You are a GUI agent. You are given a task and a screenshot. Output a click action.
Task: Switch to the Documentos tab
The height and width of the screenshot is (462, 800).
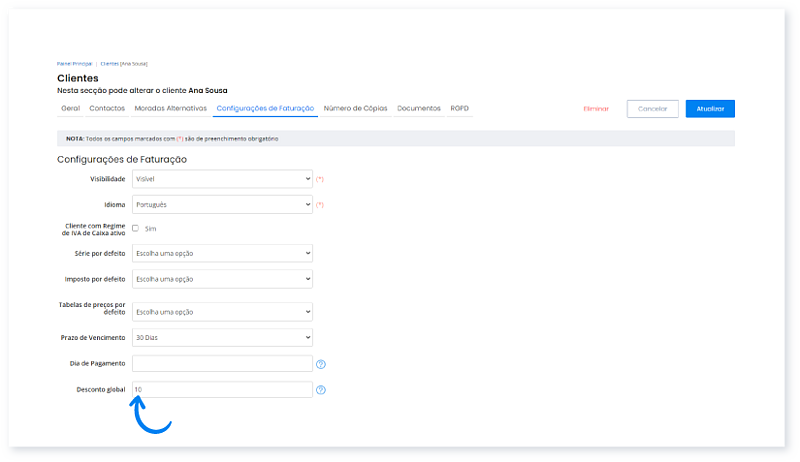[419, 108]
